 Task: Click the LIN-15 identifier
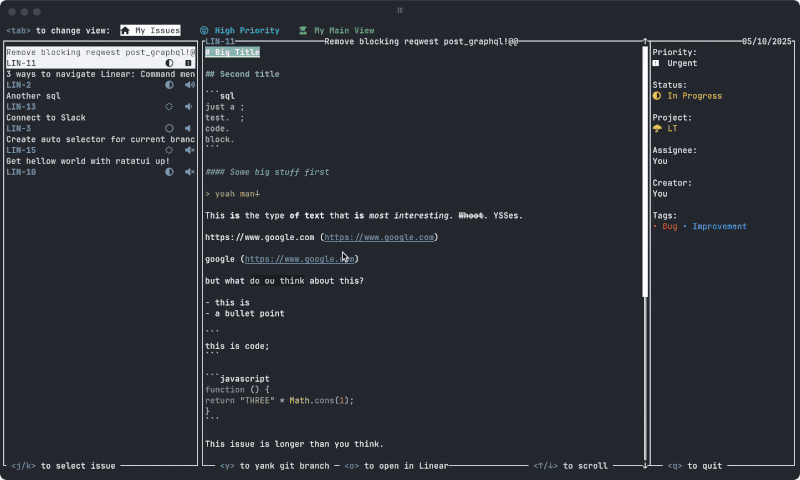[x=21, y=150]
